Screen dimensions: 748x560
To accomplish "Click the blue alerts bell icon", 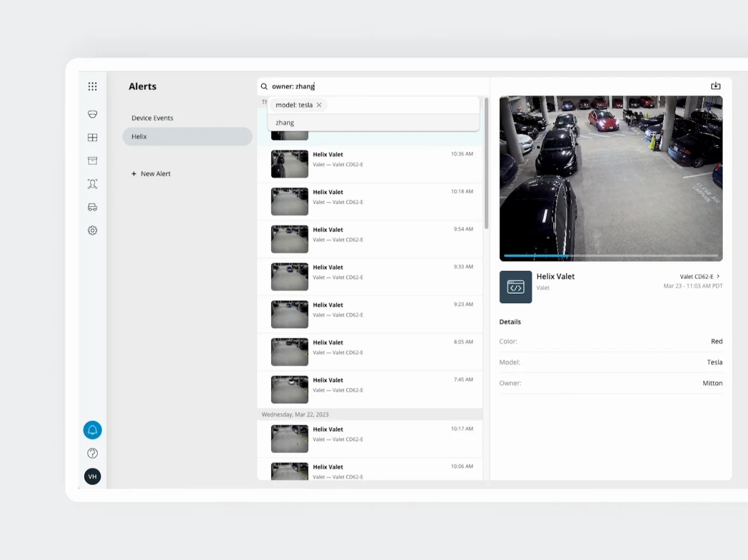I will 92,430.
